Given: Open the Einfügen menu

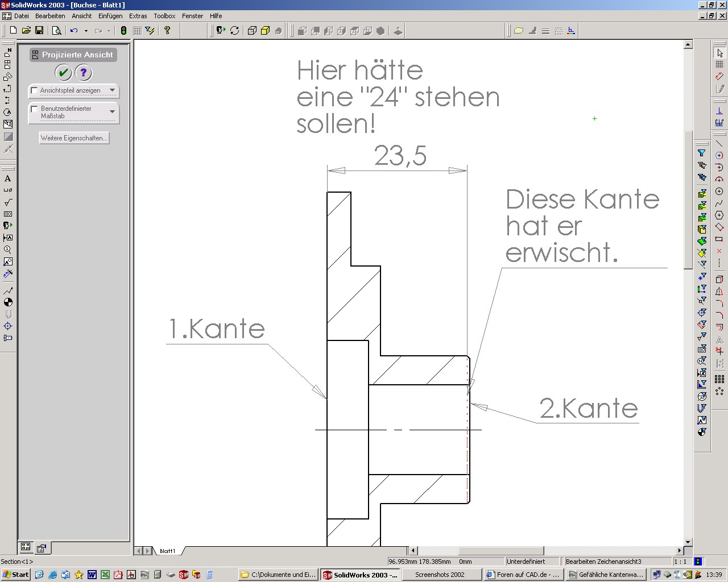Looking at the screenshot, I should pyautogui.click(x=110, y=16).
